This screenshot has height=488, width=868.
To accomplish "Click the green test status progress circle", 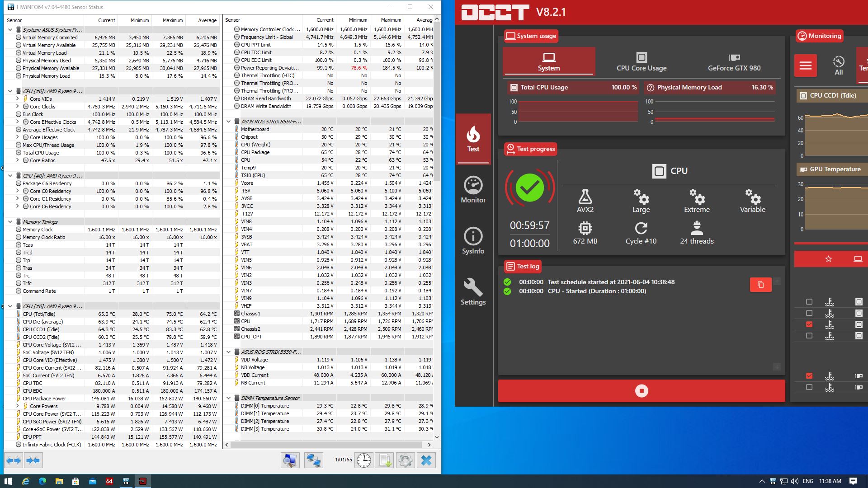I will point(530,188).
